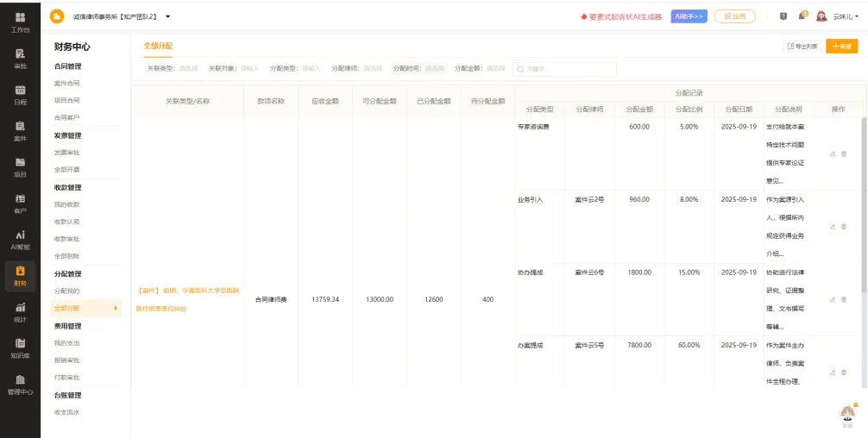Go to 审批 approval in sidebar
868x438 pixels.
[20, 58]
